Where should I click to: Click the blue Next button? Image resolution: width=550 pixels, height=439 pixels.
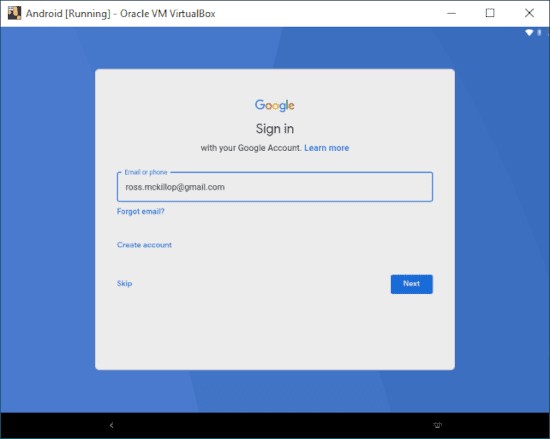(411, 284)
